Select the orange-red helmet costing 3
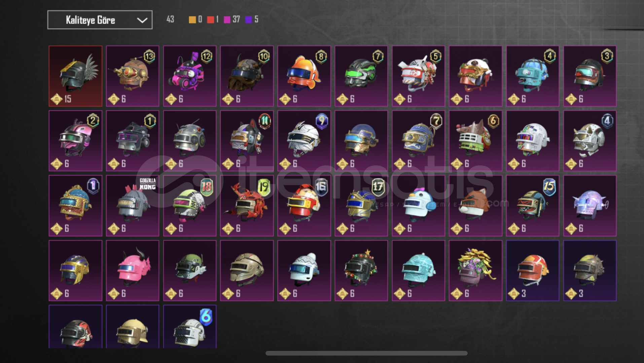This screenshot has width=644, height=363. (533, 271)
